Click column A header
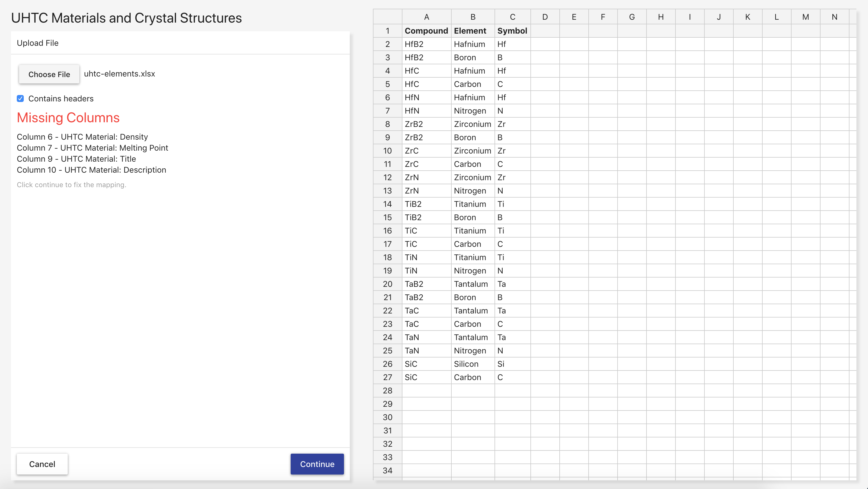 426,17
